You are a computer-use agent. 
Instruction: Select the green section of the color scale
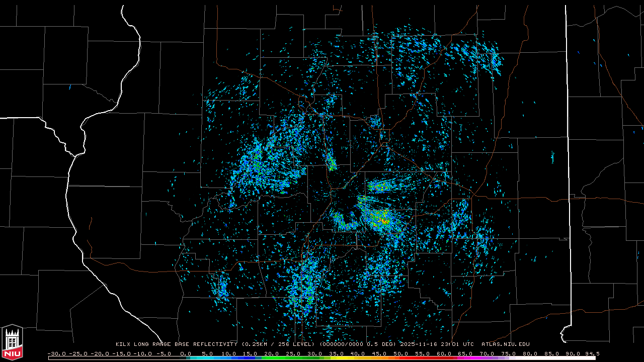coord(282,358)
